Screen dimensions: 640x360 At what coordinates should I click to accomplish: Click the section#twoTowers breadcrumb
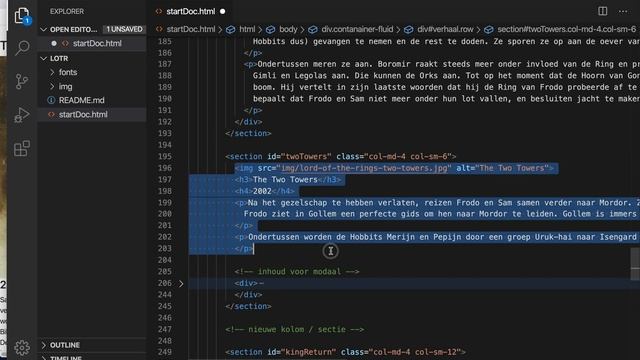pyautogui.click(x=566, y=29)
